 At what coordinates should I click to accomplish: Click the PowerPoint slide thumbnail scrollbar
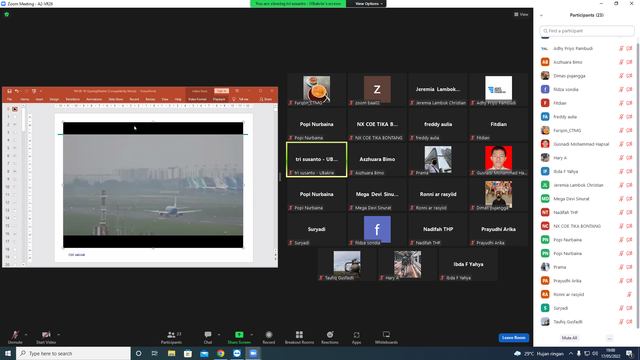coord(24,118)
